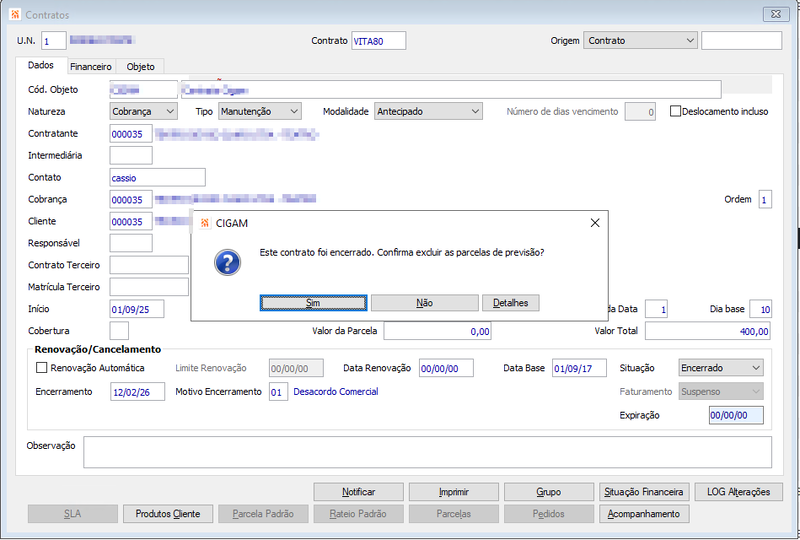Confirm with the Sim button
800x540 pixels.
coord(313,303)
